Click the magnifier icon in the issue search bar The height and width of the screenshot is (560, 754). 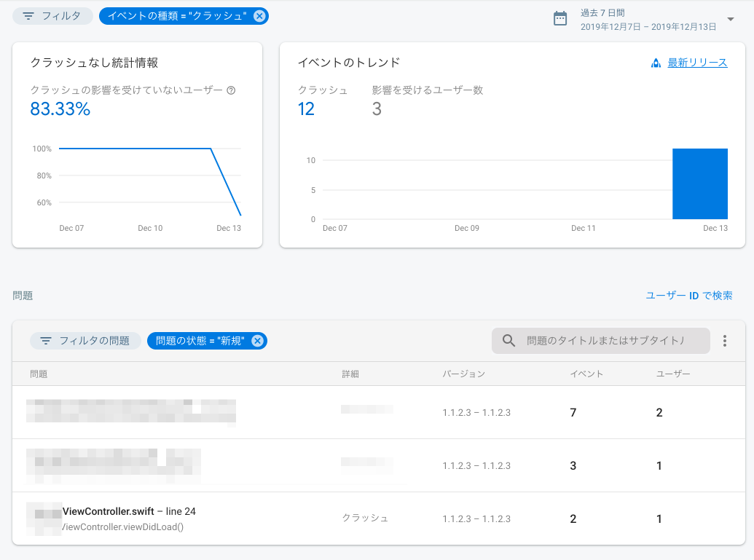[x=507, y=340]
